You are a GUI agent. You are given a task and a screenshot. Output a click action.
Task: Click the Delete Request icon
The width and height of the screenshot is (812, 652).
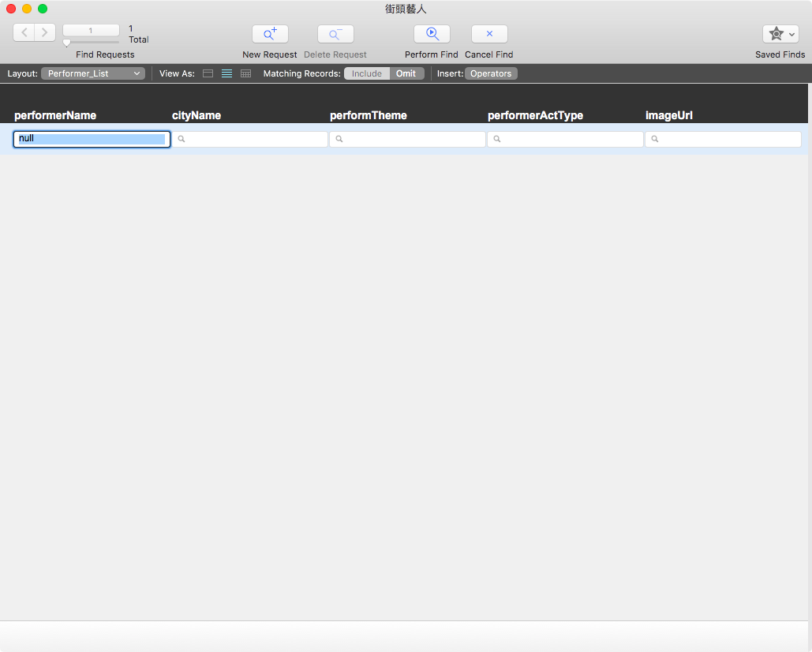point(335,34)
